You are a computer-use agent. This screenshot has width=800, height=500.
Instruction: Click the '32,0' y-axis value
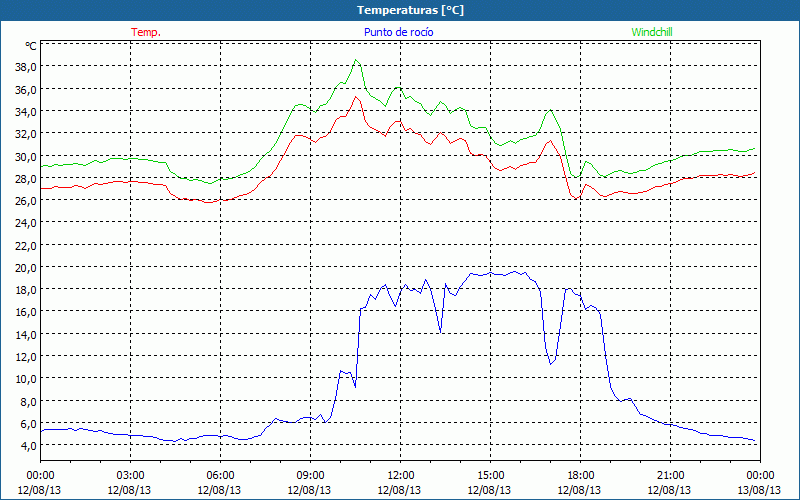(26, 134)
